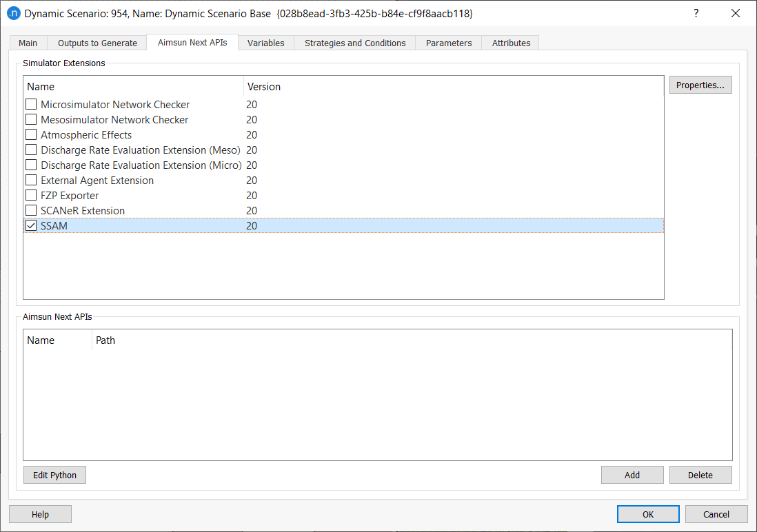Switch to the Main tab

[28, 43]
